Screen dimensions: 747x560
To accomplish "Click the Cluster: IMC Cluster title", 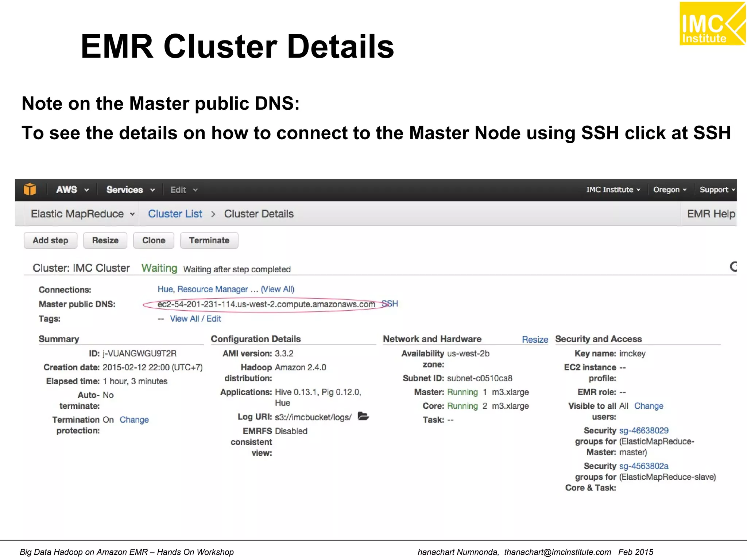I will (x=81, y=268).
